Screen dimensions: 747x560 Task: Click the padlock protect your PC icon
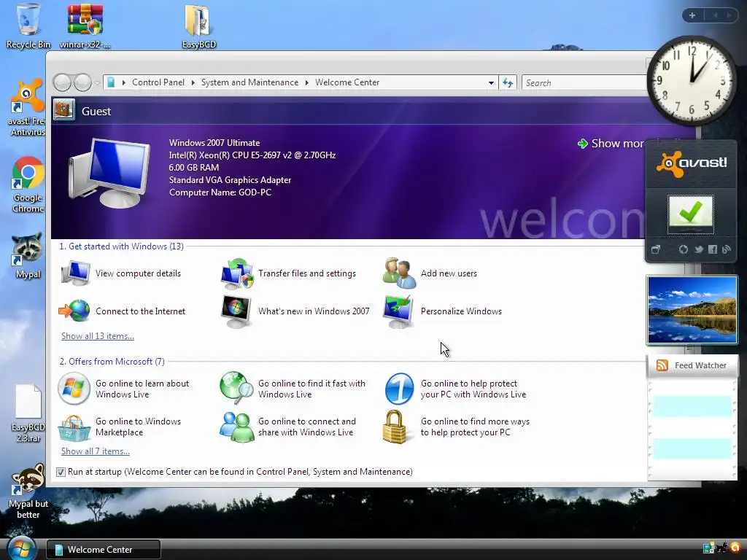click(x=395, y=427)
